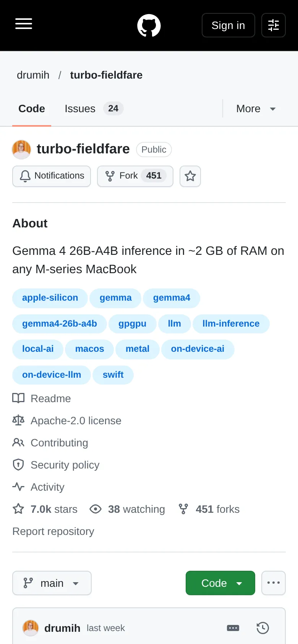Open apple-silicon topic tag
Image resolution: width=298 pixels, height=644 pixels.
pos(50,298)
